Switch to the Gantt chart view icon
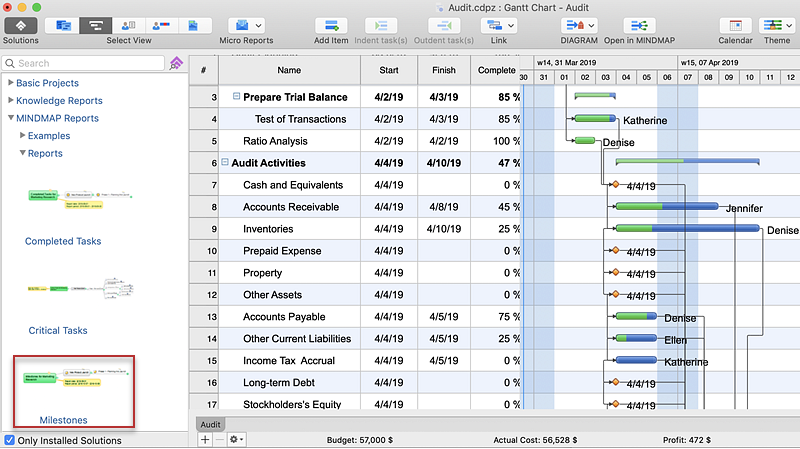Image resolution: width=800 pixels, height=449 pixels. tap(95, 26)
